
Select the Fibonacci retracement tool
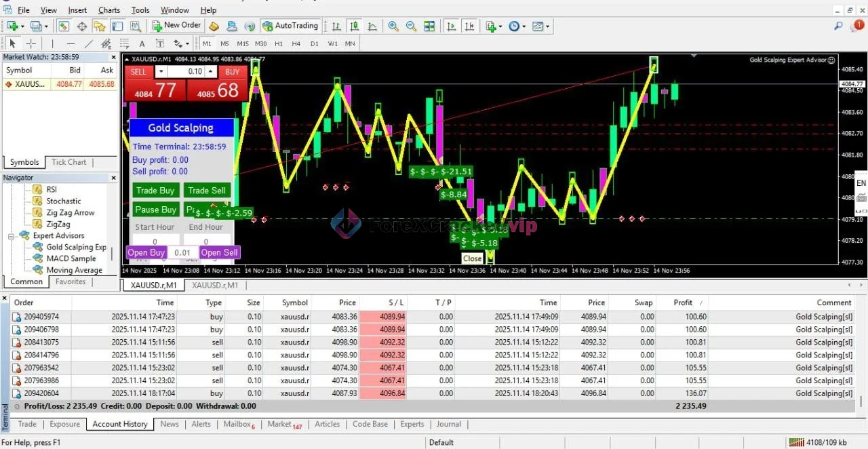[x=124, y=43]
